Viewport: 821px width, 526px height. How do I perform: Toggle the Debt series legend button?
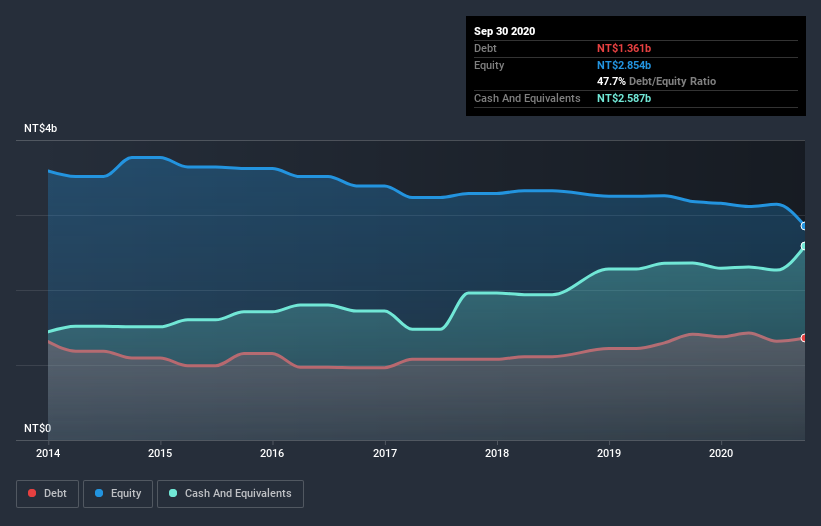(47, 494)
